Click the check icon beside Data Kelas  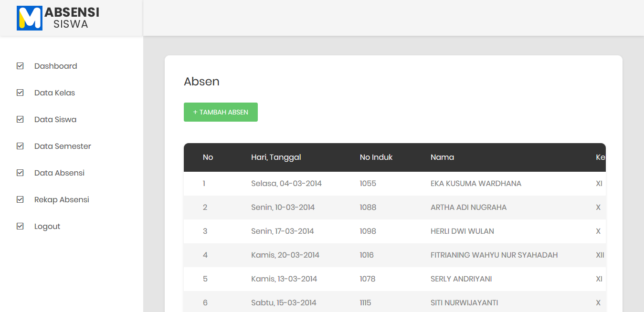tap(20, 93)
